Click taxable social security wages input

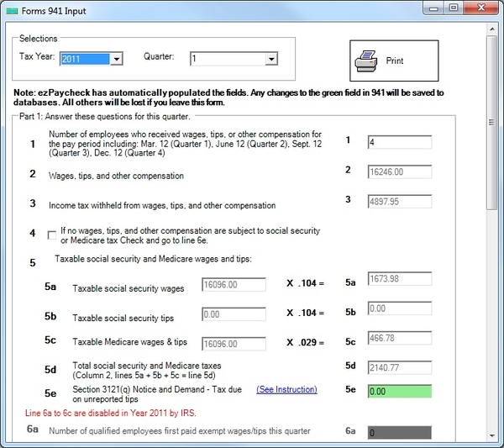tap(234, 285)
